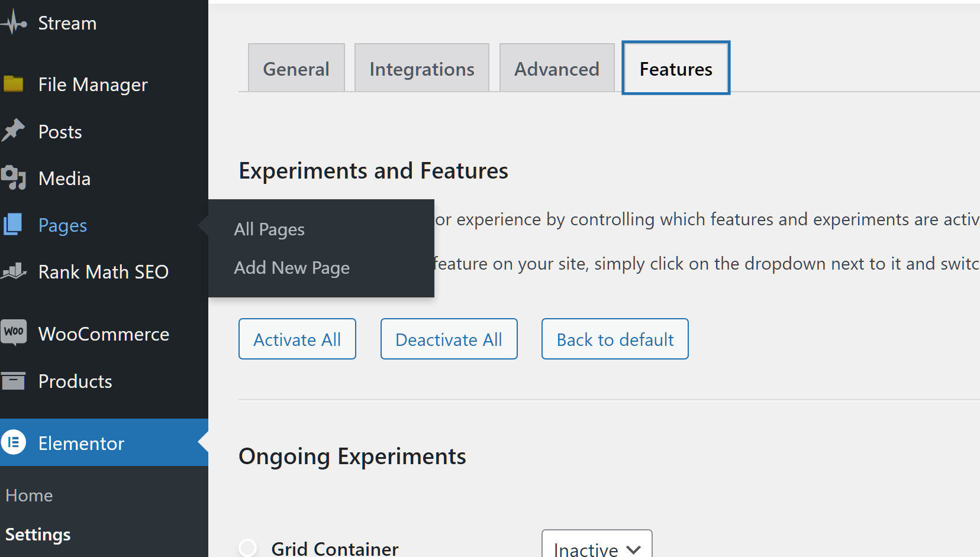Select Add New Page in the submenu

tap(292, 268)
